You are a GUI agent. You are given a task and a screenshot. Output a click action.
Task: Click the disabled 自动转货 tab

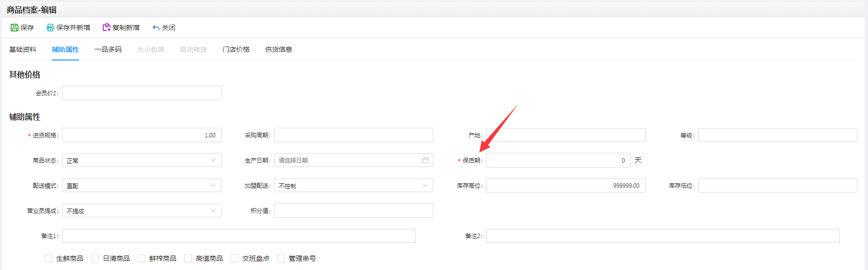[193, 49]
